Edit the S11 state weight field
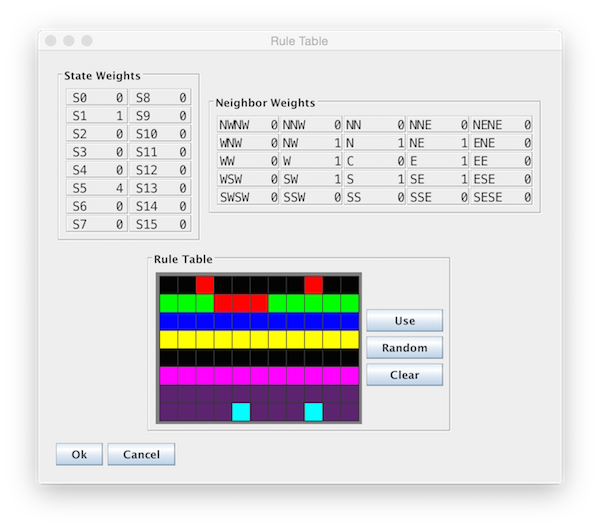The image size is (600, 529). click(160, 152)
